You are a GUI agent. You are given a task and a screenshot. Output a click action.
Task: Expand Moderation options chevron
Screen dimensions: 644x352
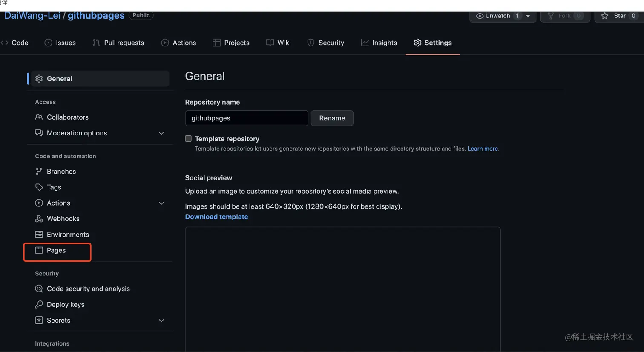[161, 133]
